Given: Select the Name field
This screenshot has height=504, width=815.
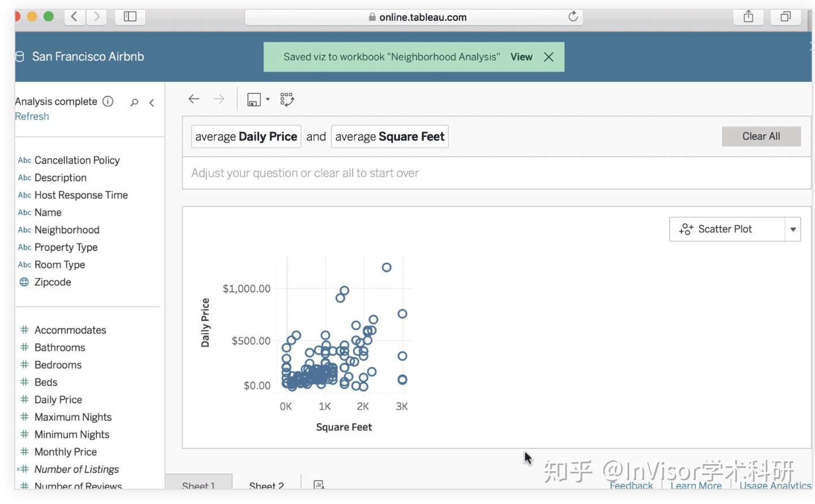Looking at the screenshot, I should tap(48, 213).
